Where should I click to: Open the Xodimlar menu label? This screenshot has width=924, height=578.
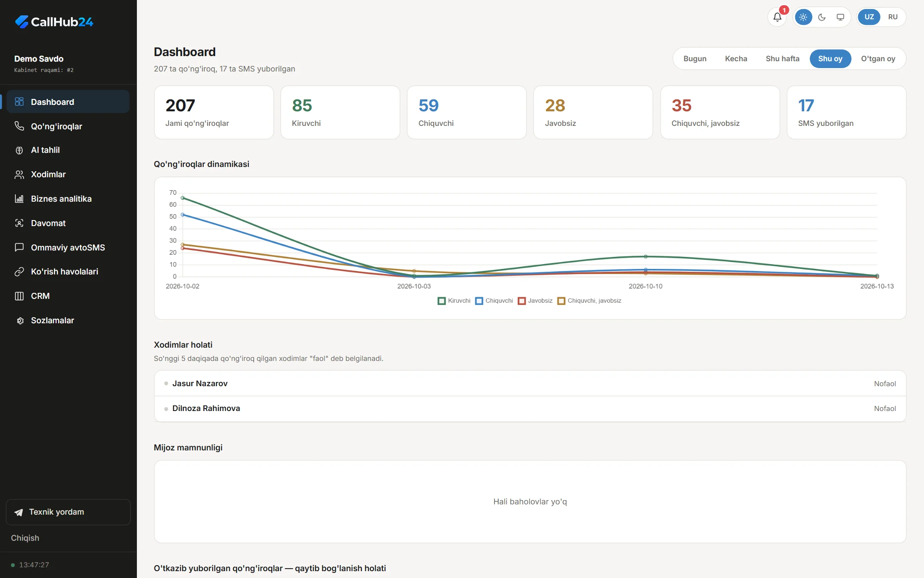[x=48, y=175]
